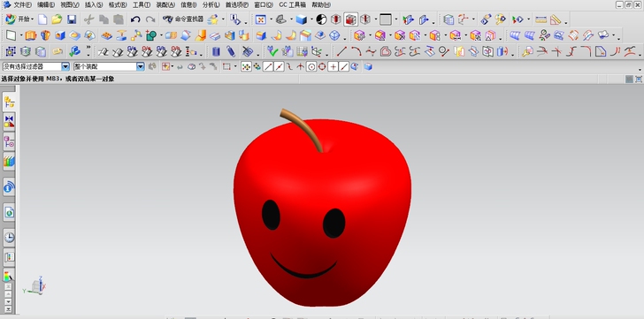
Task: Expand the rectangle selection mode dropdown arrow
Action: [x=235, y=66]
